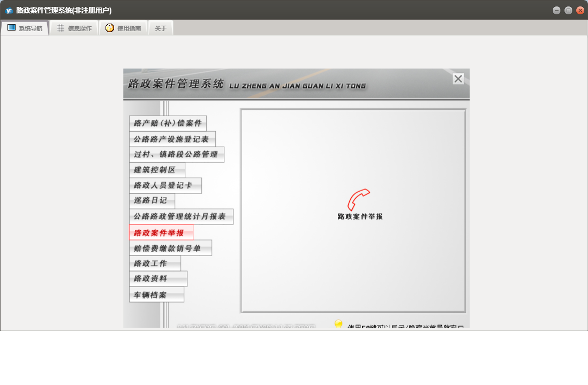Maximize the application window

pos(568,10)
